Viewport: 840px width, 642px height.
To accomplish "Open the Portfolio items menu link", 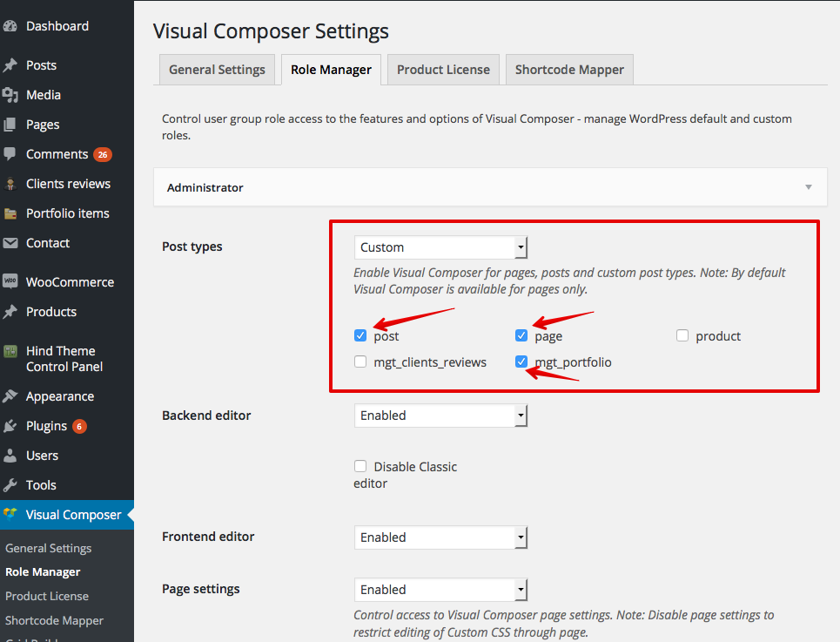I will click(x=67, y=213).
